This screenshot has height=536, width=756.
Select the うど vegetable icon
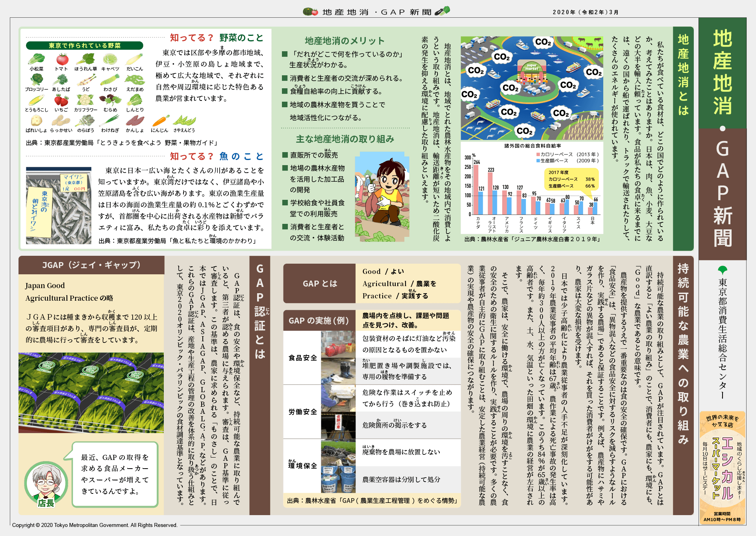click(x=86, y=80)
